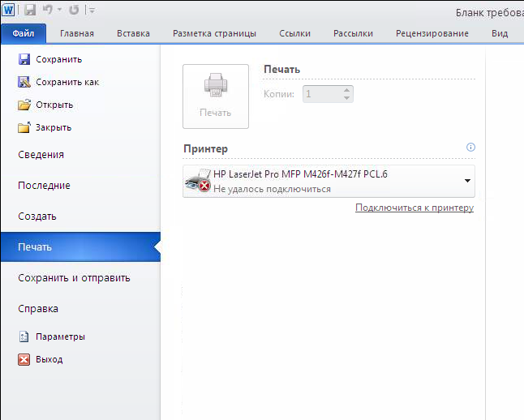
Task: Open Customize Quick Access Toolbar dropdown
Action: pos(91,11)
